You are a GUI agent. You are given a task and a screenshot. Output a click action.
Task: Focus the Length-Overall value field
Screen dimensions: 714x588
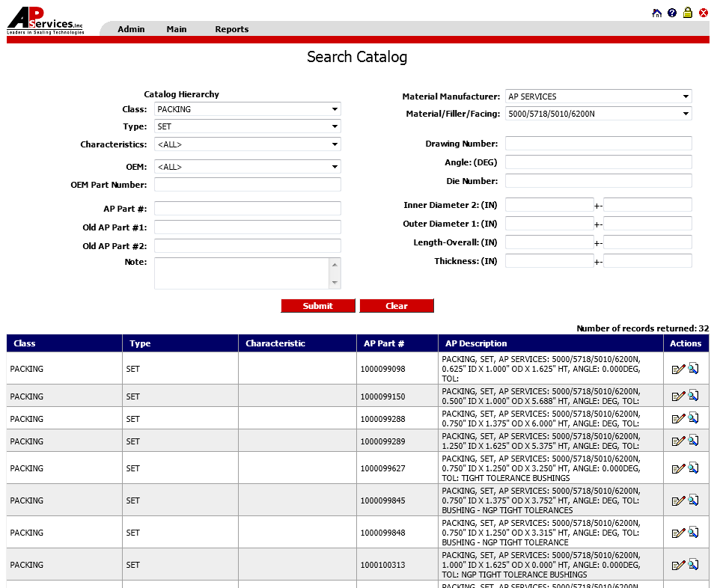point(549,242)
